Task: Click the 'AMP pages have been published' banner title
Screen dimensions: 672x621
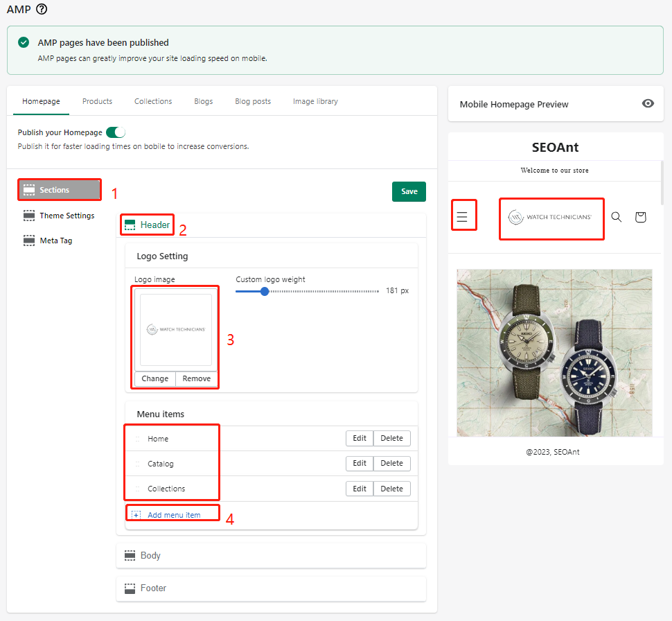Action: click(x=103, y=42)
